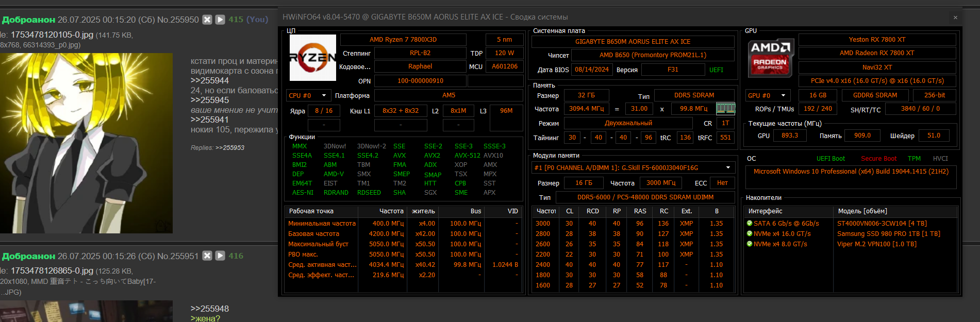
Task: Follow reply link >>255941
Action: click(210, 120)
